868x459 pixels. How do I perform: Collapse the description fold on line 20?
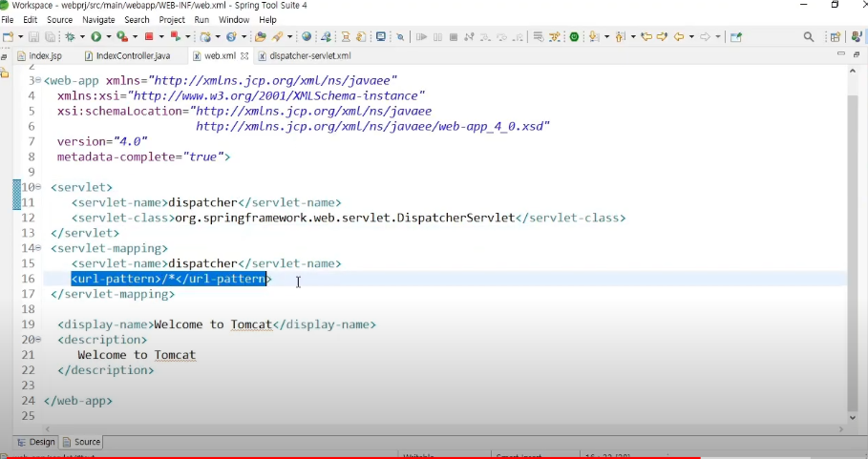38,339
